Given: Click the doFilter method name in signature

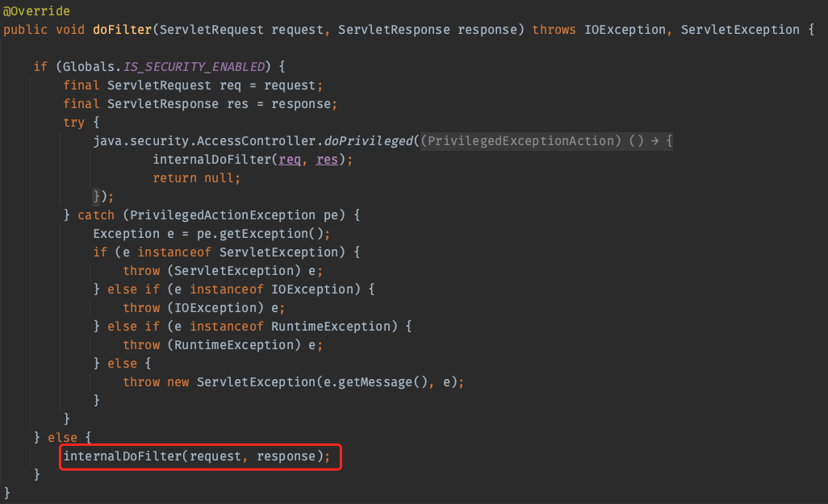Looking at the screenshot, I should pyautogui.click(x=122, y=30).
